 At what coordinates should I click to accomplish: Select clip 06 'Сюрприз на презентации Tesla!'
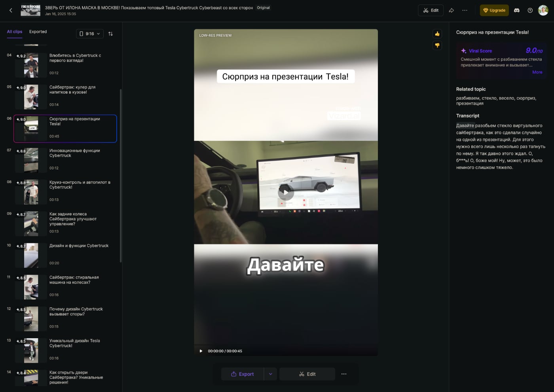tap(65, 129)
